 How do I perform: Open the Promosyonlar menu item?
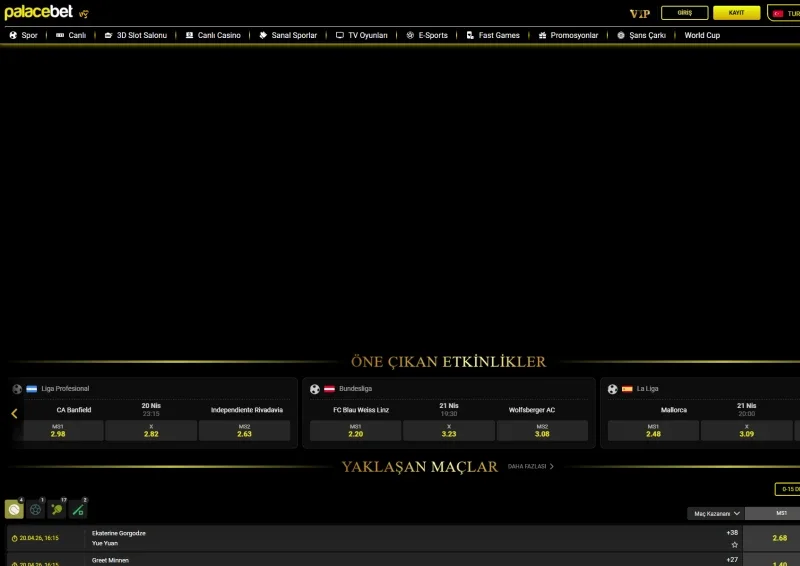pos(568,35)
